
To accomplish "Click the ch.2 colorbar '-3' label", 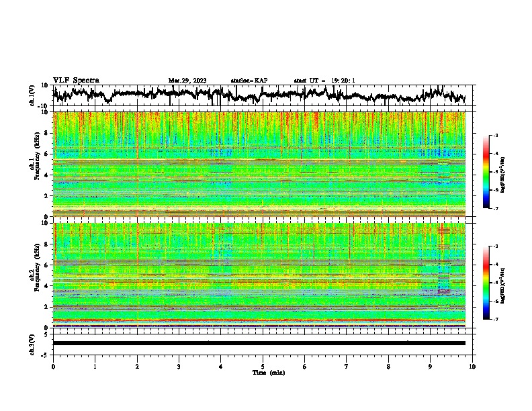I will pos(495,246).
